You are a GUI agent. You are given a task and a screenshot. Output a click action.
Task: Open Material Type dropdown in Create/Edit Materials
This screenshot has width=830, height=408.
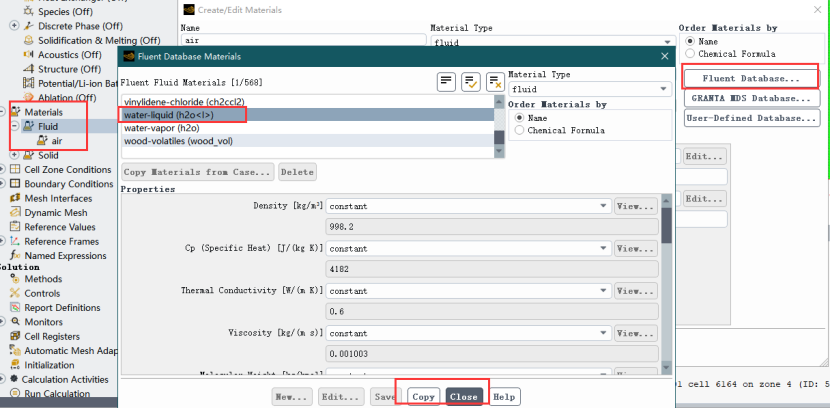pos(553,42)
